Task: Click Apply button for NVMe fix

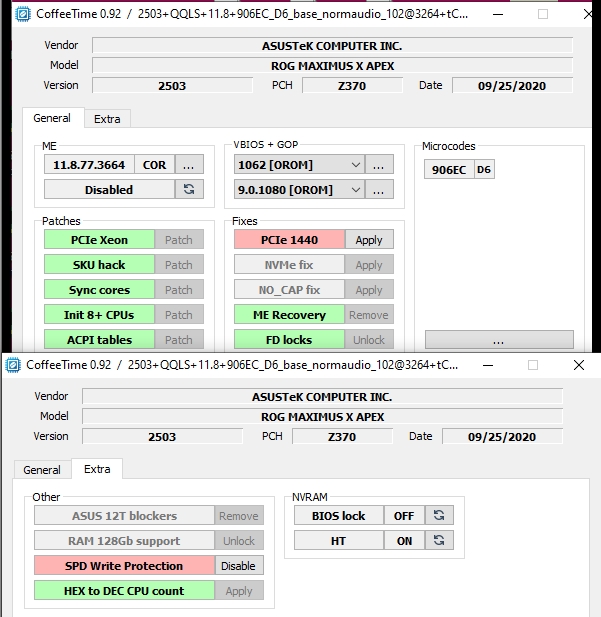Action: click(x=369, y=264)
